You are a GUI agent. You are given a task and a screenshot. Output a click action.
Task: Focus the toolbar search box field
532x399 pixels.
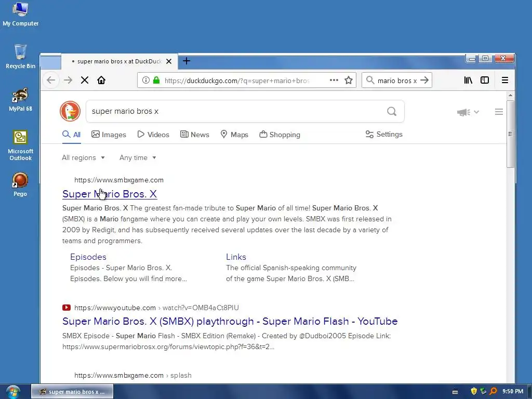[397, 81]
